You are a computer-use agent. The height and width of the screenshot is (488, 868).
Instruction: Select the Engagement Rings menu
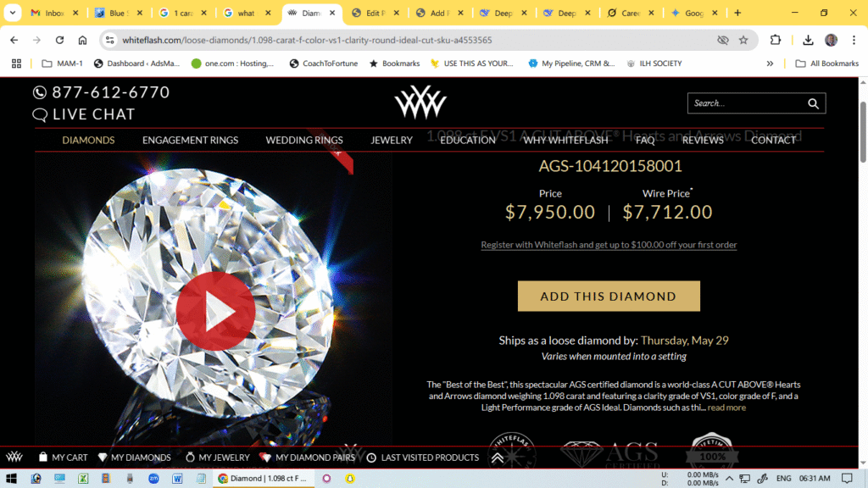point(191,140)
